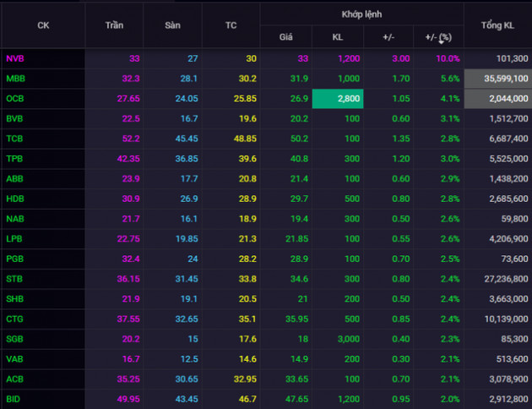532x409 pixels.
Task: Click STB ceiling price 36.15
Action: [128, 279]
